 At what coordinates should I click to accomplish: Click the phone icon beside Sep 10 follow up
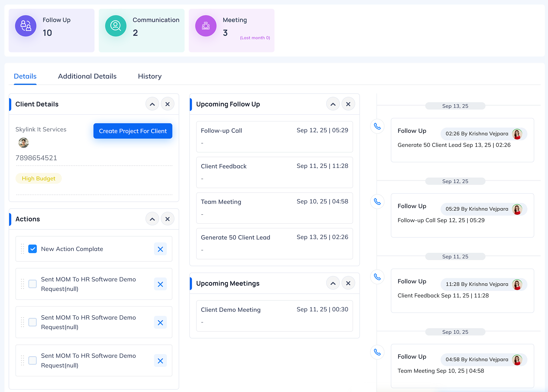[377, 352]
